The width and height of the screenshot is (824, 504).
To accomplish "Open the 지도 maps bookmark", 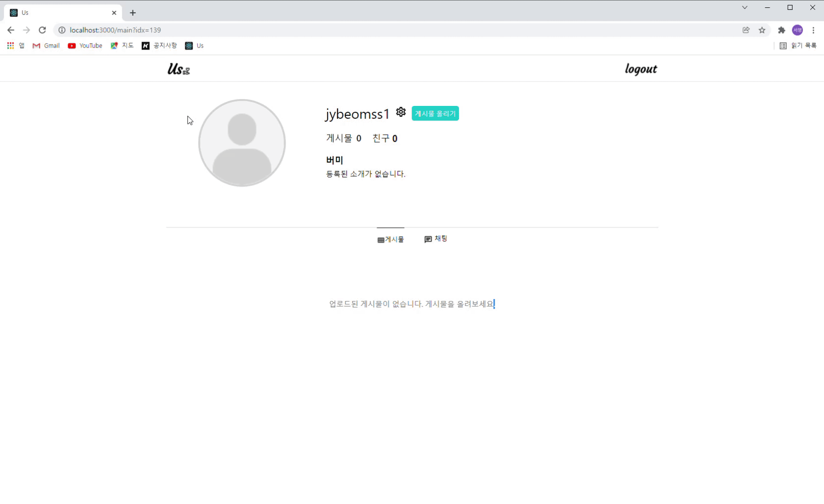I will click(x=122, y=46).
